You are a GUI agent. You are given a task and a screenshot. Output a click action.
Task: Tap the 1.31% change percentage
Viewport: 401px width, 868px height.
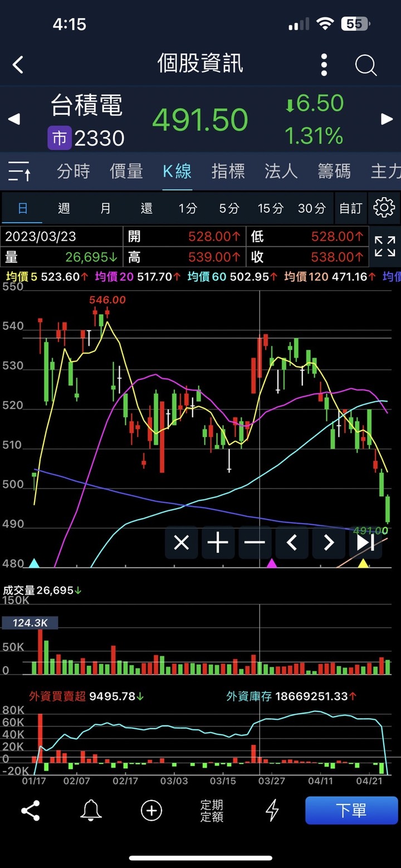coord(314,135)
